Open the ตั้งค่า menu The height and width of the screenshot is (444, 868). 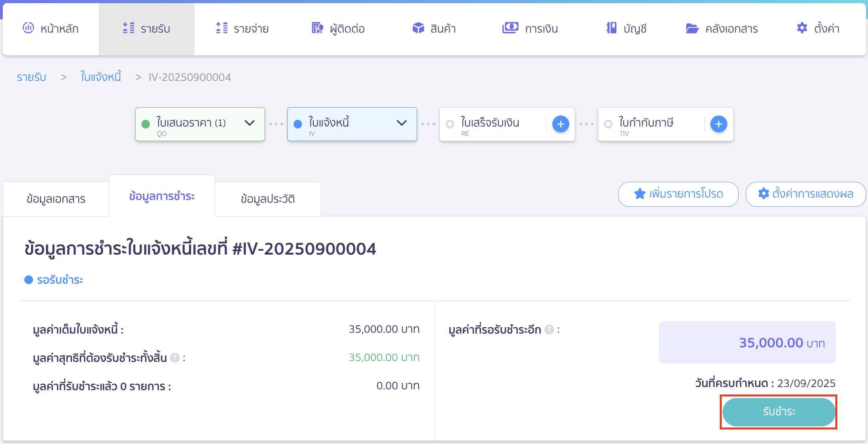tap(818, 29)
